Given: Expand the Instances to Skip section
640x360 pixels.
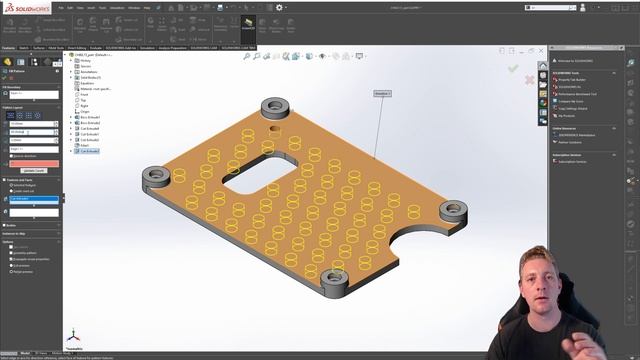Looking at the screenshot, I should point(58,233).
